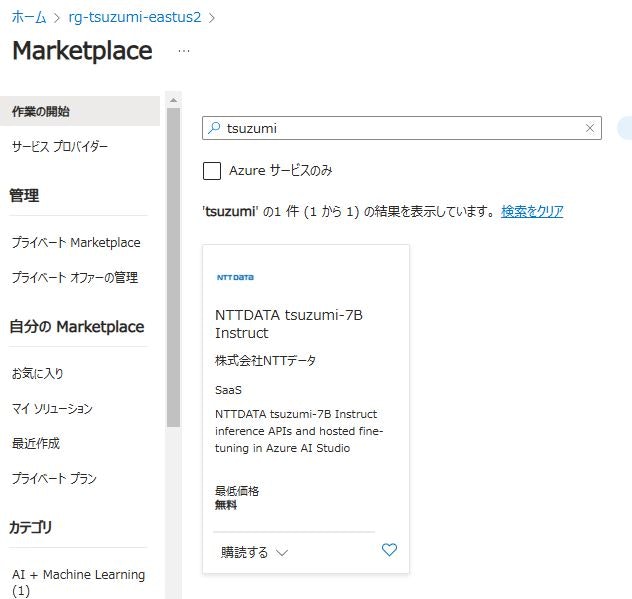Open プライベート Marketplace sidebar item
The height and width of the screenshot is (599, 632).
pyautogui.click(x=76, y=242)
